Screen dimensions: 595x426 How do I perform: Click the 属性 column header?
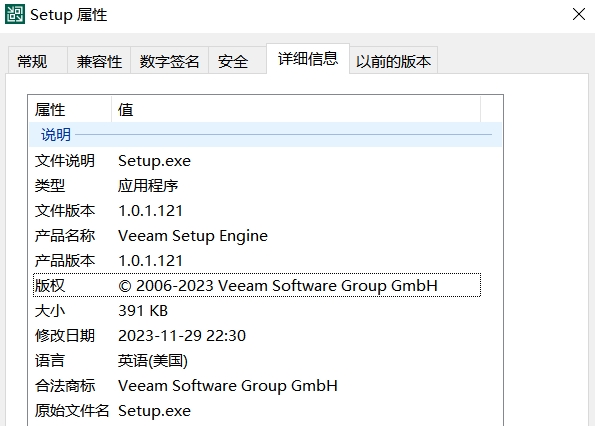point(70,110)
